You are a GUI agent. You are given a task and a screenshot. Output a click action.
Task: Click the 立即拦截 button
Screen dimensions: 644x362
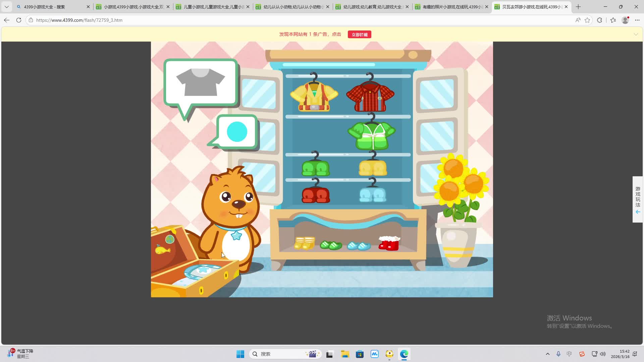coord(359,35)
